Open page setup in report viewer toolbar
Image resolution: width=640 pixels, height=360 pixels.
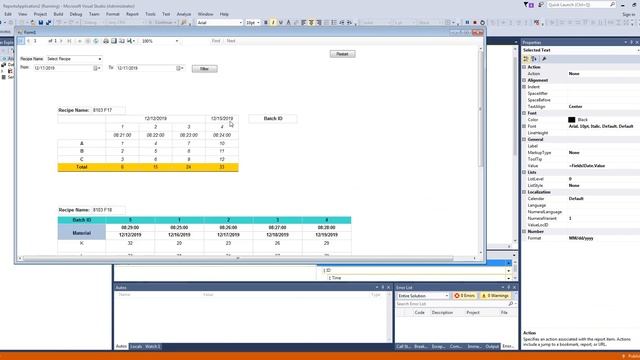pyautogui.click(x=122, y=41)
